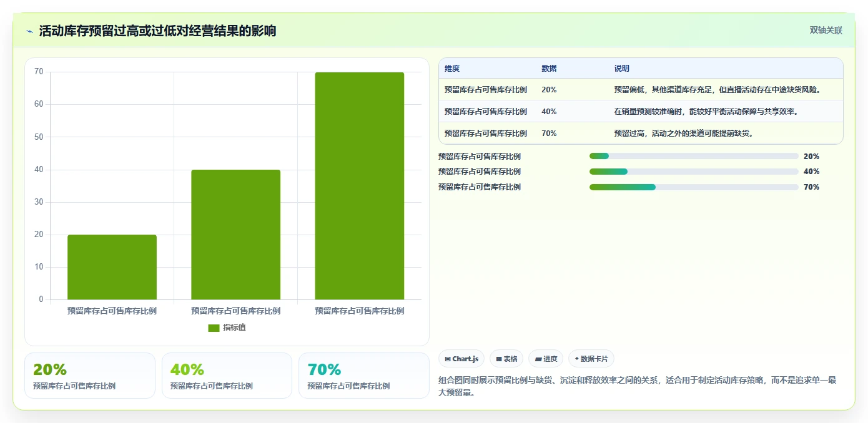
Task: Click the 数据卡片 tag
Action: click(591, 359)
